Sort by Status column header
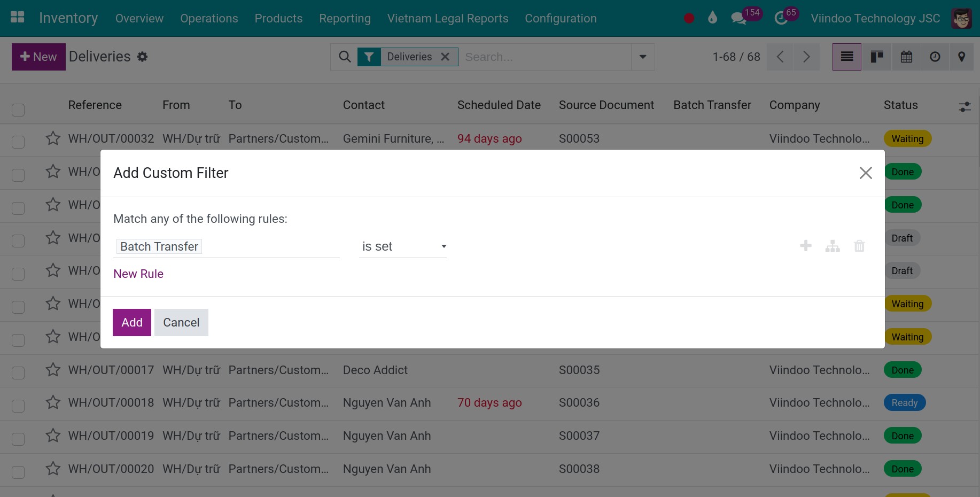This screenshot has height=497, width=980. coord(900,105)
